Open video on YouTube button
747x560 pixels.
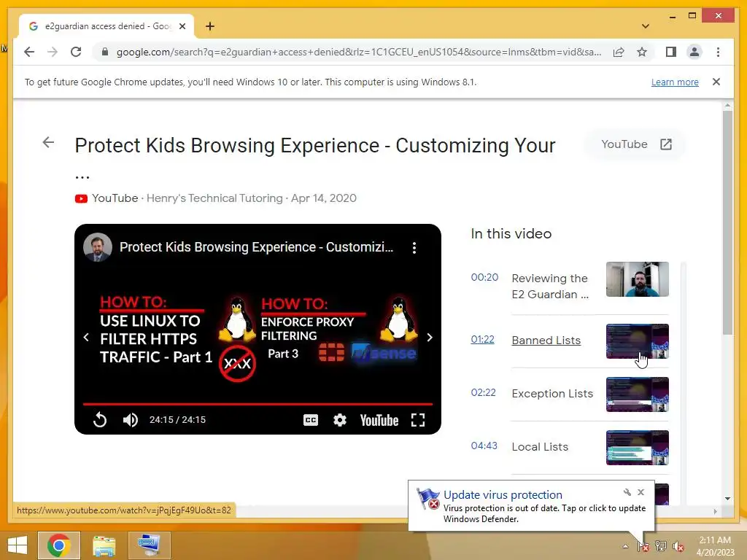click(x=635, y=144)
